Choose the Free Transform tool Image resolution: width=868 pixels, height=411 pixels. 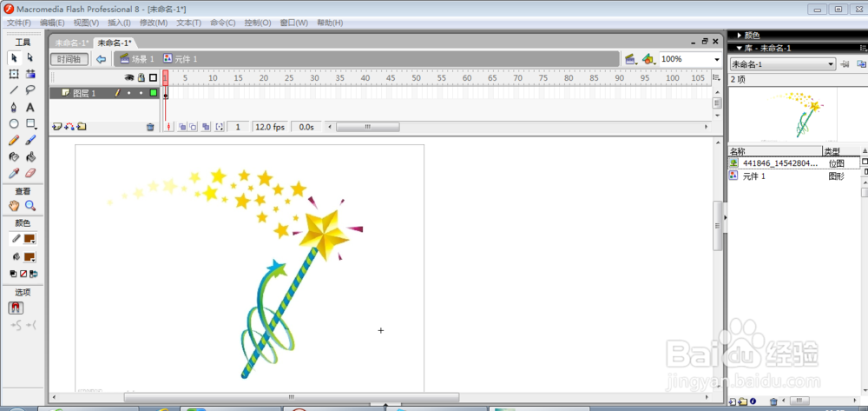click(x=15, y=74)
